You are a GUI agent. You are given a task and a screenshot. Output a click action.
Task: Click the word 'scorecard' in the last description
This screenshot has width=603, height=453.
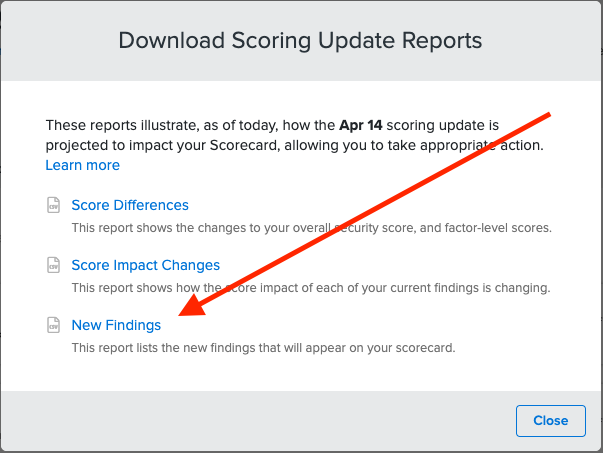click(425, 348)
